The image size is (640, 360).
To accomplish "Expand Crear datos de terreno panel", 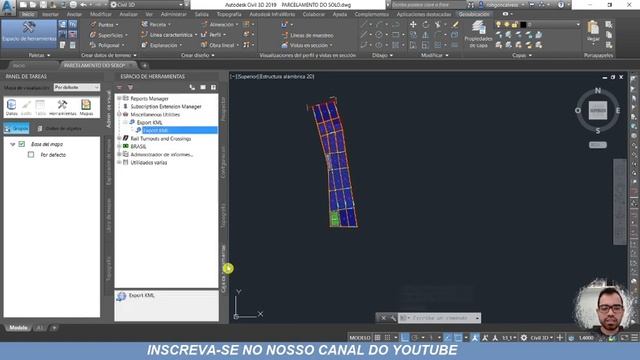I will (109, 55).
